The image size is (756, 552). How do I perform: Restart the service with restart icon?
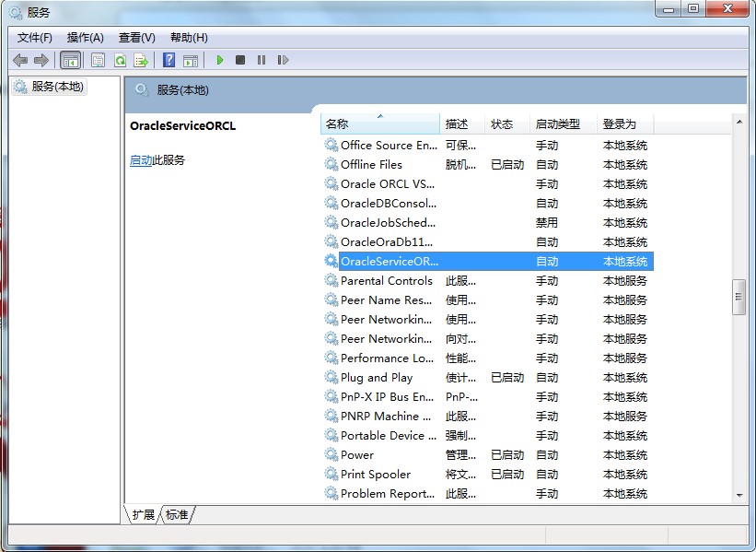point(283,60)
